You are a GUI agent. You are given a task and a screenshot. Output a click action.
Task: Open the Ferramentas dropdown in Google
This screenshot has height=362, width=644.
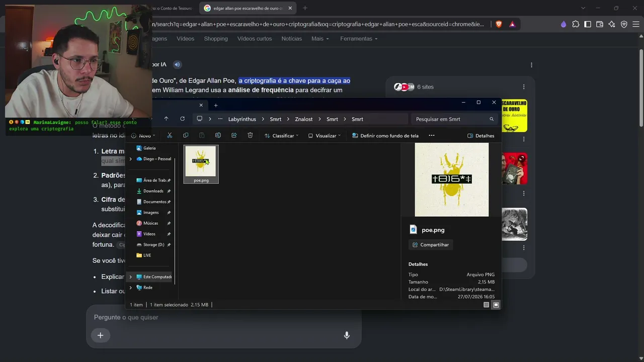359,39
